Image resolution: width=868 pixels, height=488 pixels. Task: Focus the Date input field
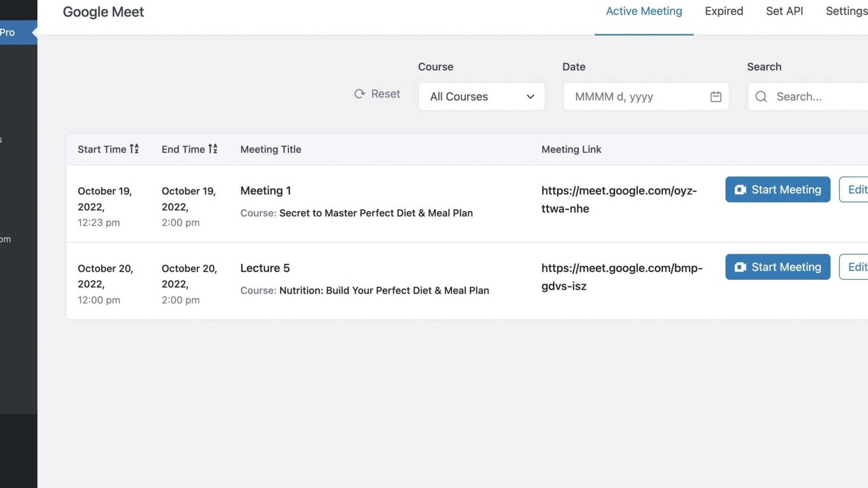point(636,96)
